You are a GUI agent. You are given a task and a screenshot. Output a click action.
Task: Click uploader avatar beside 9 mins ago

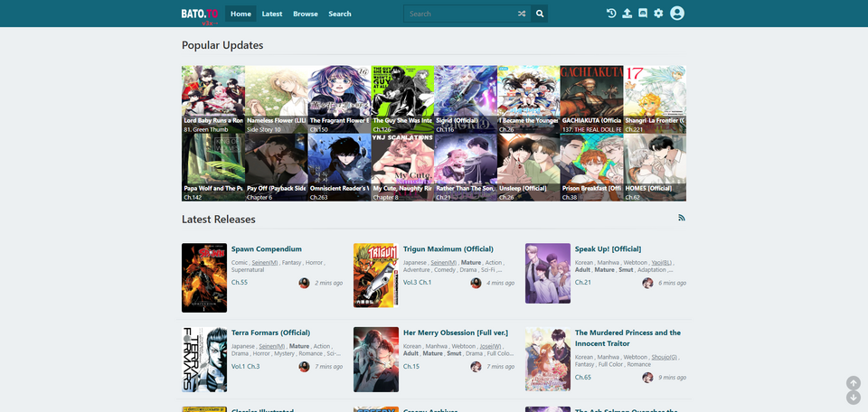[x=647, y=378]
